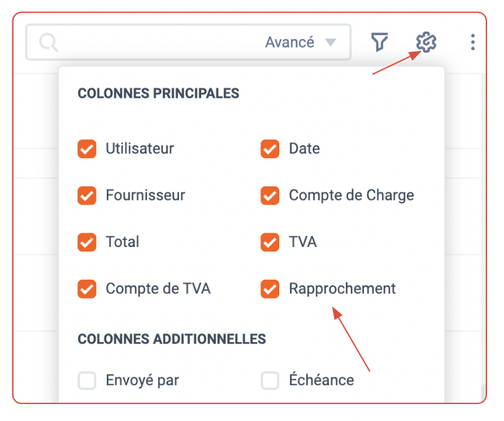504x421 pixels.
Task: Enable the Envoyé par additional column
Action: (87, 381)
